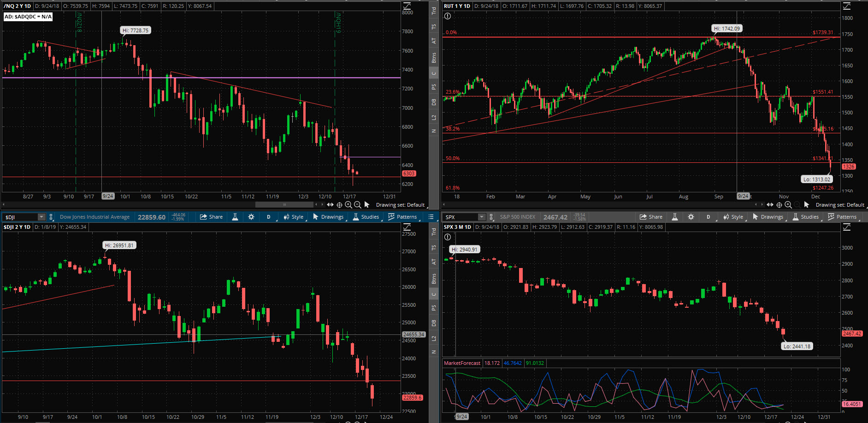Toggle the C panel beside the /NQ chart

tap(434, 73)
